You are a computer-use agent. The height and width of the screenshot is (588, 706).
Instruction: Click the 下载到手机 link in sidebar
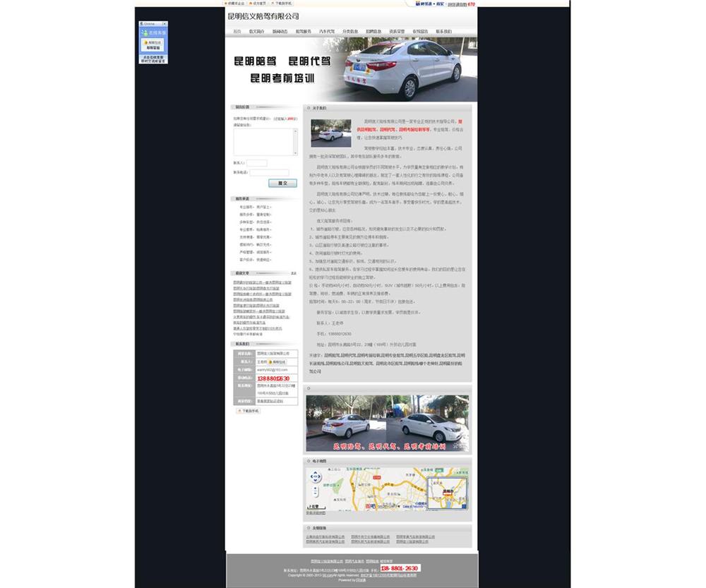(x=248, y=410)
